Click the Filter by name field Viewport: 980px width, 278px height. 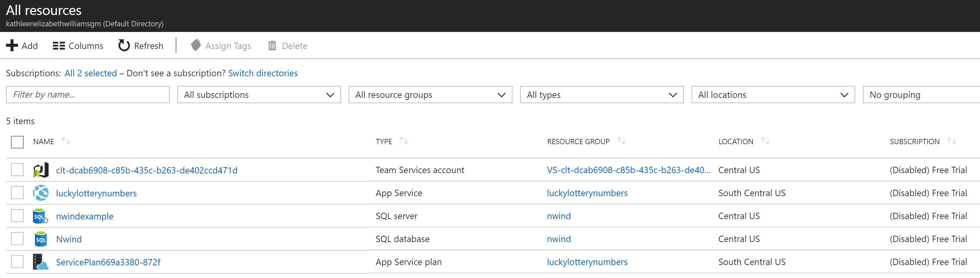[x=88, y=95]
